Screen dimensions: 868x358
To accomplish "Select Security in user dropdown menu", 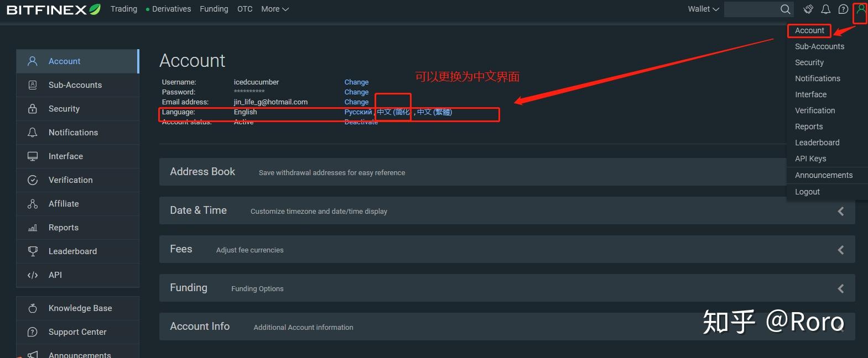I will [x=809, y=62].
